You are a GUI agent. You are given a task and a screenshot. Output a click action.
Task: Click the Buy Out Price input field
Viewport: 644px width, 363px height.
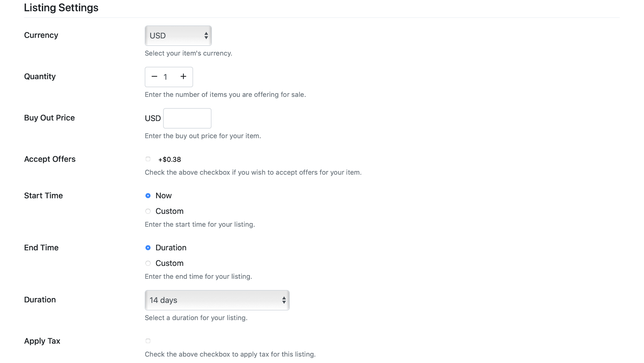pyautogui.click(x=187, y=118)
